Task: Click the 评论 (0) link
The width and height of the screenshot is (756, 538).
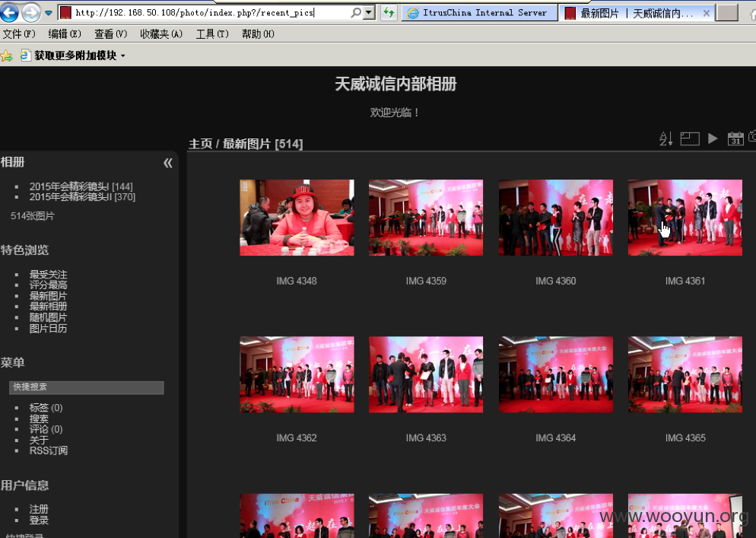Action: (46, 429)
